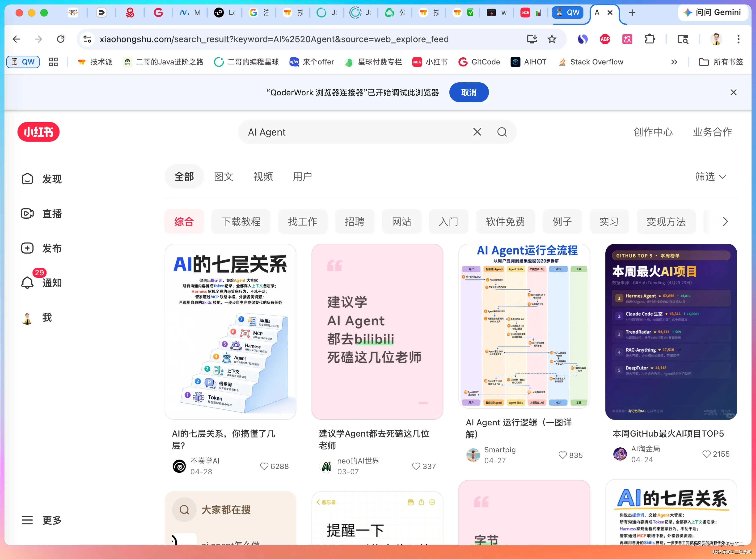This screenshot has width=756, height=559.
Task: Select the 招聘 filter chip
Action: [354, 222]
